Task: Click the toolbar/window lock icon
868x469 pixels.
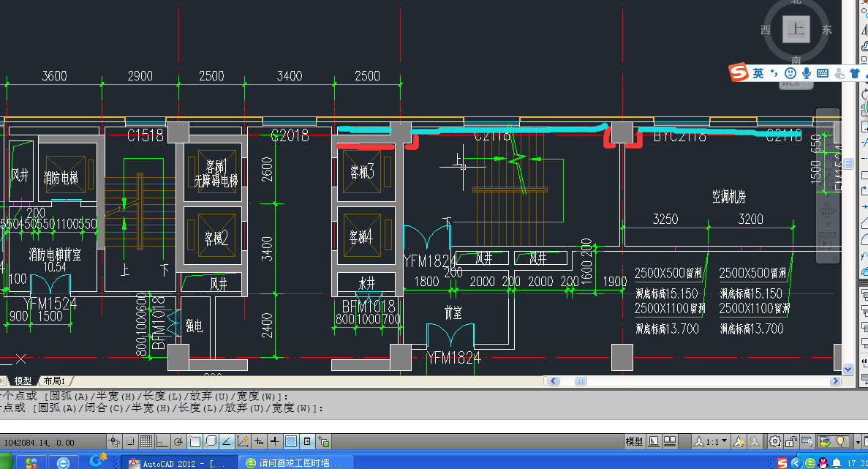Action: coord(791,441)
